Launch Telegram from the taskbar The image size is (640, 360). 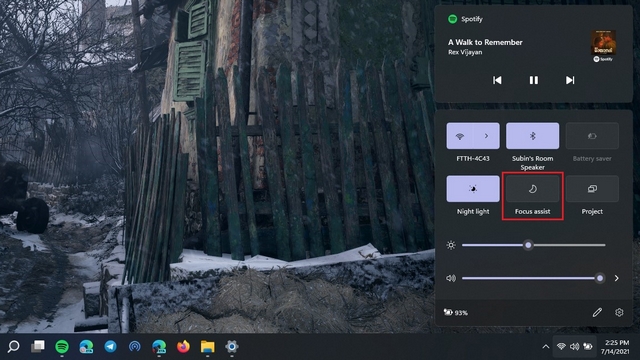[x=110, y=347]
